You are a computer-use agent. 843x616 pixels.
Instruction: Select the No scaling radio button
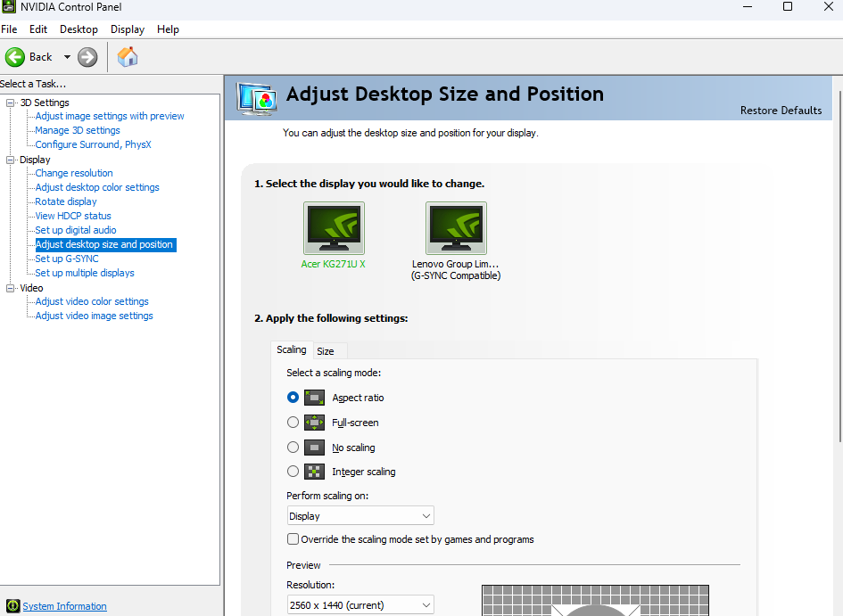(x=293, y=447)
